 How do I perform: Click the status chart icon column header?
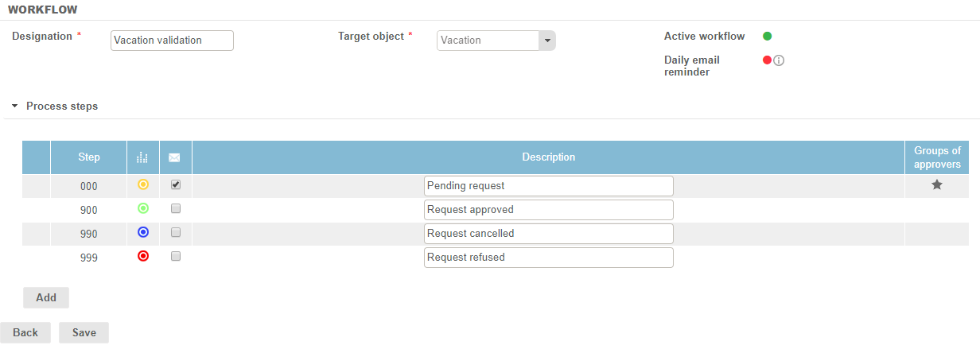(x=143, y=157)
